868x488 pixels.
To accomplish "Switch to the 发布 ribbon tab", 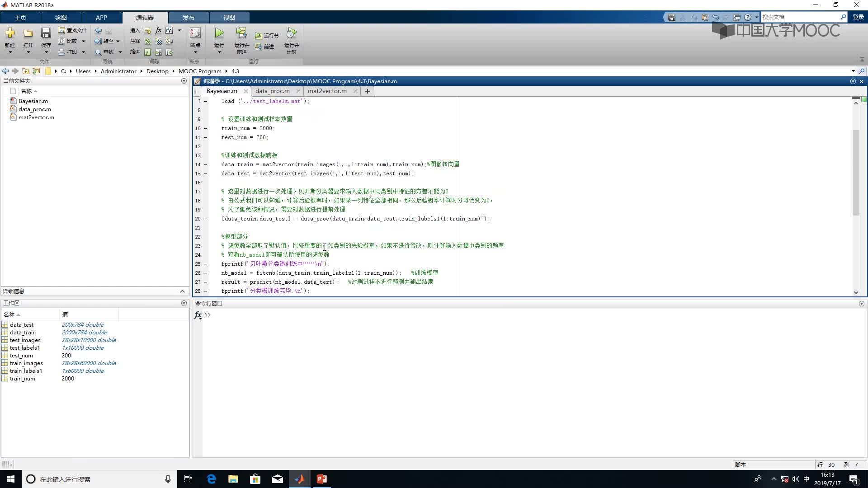I will 189,17.
